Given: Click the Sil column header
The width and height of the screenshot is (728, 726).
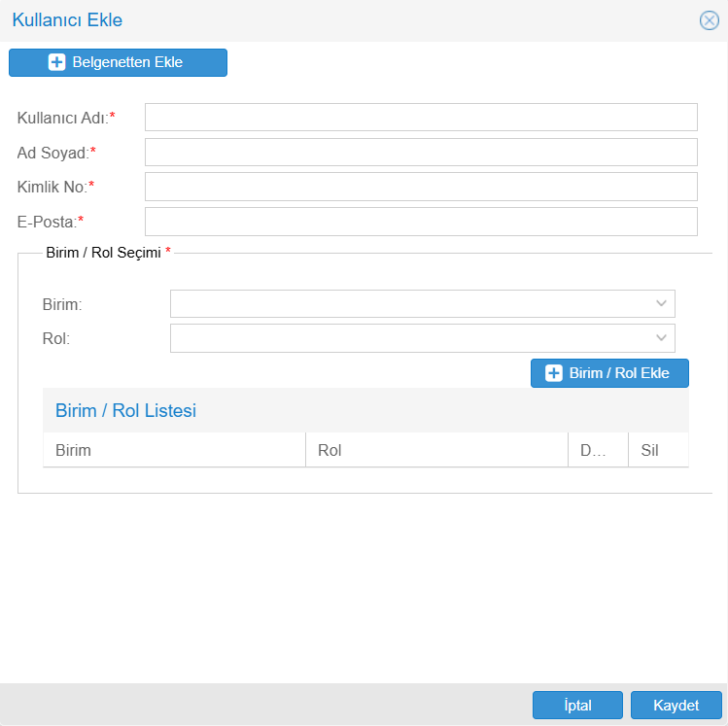Looking at the screenshot, I should click(649, 451).
